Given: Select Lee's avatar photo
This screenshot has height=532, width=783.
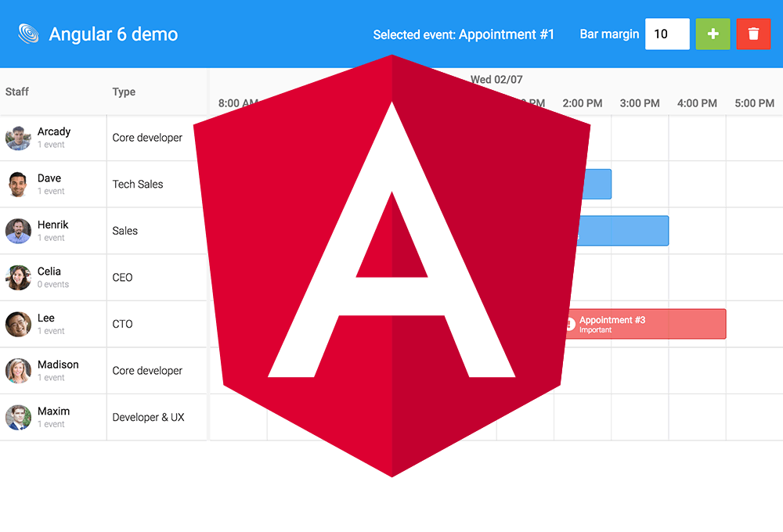Looking at the screenshot, I should pos(19,324).
